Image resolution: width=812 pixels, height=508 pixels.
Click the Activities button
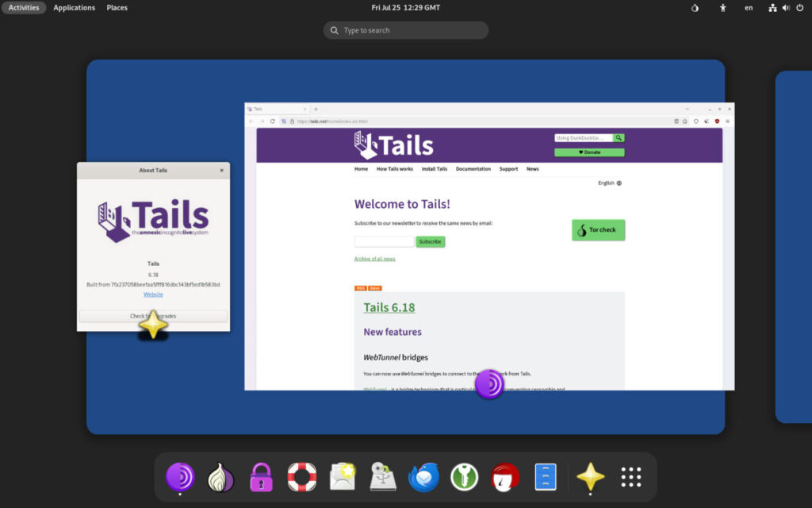click(x=24, y=8)
